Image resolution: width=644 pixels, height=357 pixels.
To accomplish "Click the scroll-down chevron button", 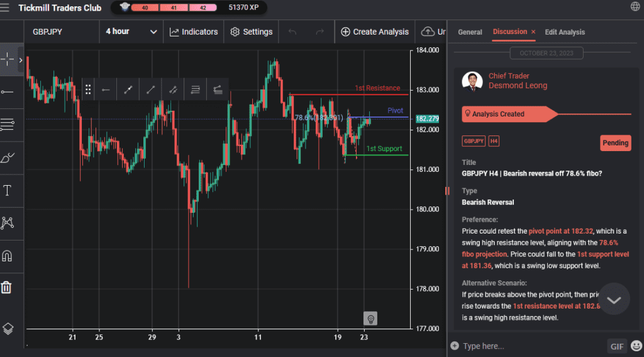I will pyautogui.click(x=614, y=300).
